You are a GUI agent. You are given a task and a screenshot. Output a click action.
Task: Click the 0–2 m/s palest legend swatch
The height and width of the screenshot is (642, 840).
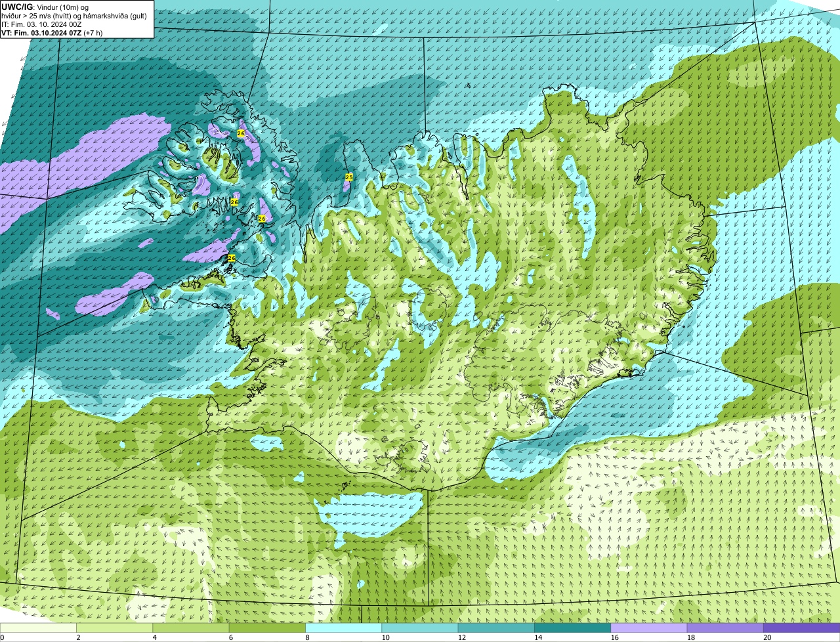(38, 628)
